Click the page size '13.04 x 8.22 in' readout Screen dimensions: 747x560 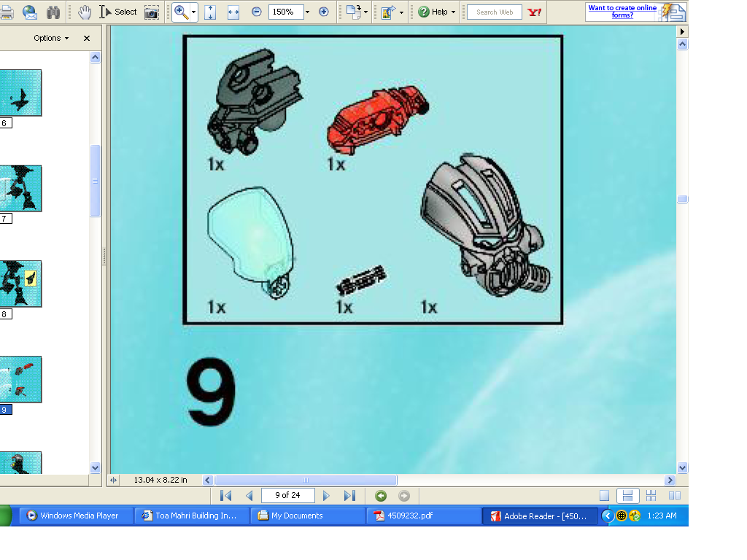(x=160, y=480)
